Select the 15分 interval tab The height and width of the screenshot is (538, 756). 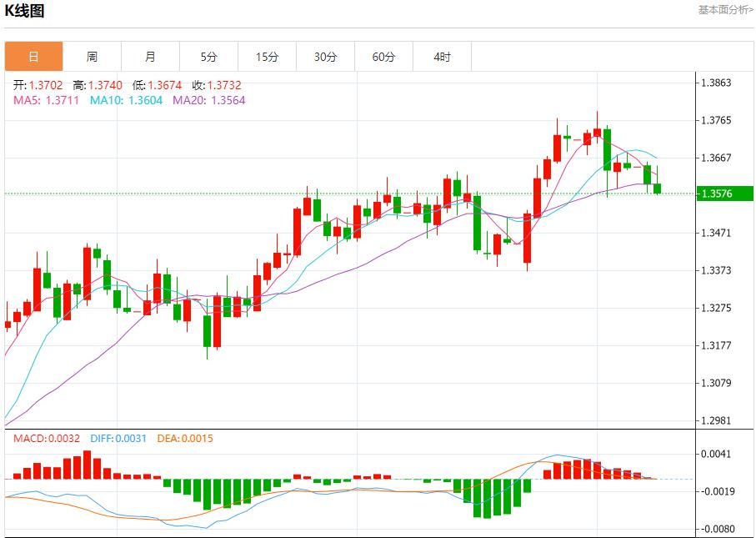click(x=267, y=57)
